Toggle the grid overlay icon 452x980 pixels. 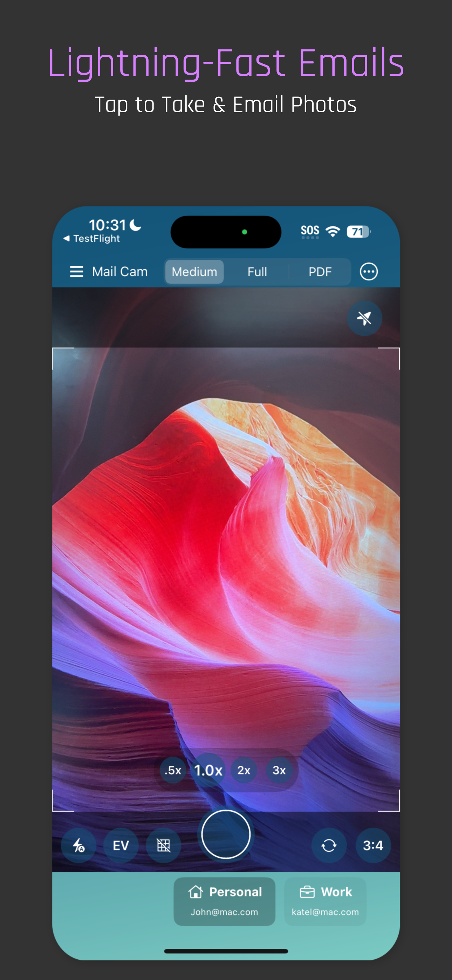coord(164,845)
